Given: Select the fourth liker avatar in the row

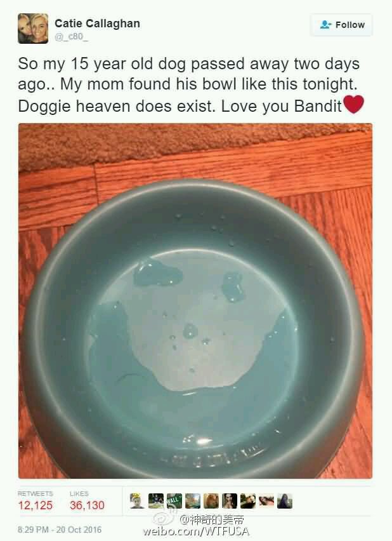Looking at the screenshot, I should [x=193, y=501].
